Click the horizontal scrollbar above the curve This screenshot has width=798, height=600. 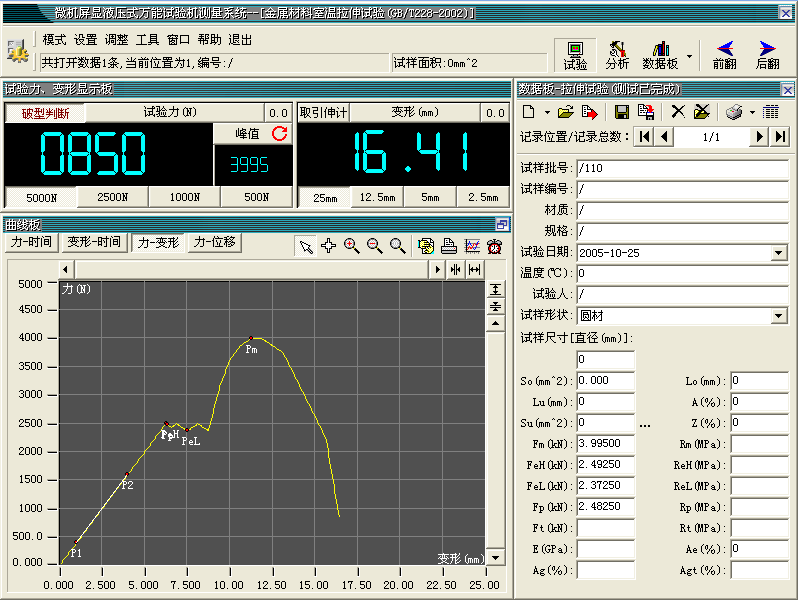pyautogui.click(x=250, y=269)
